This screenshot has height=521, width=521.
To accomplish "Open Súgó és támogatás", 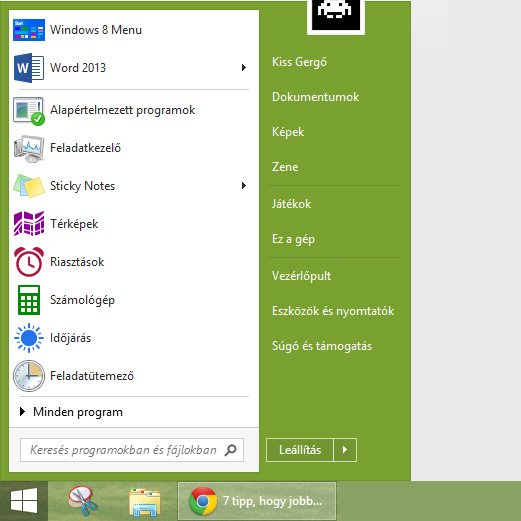I will (x=322, y=346).
